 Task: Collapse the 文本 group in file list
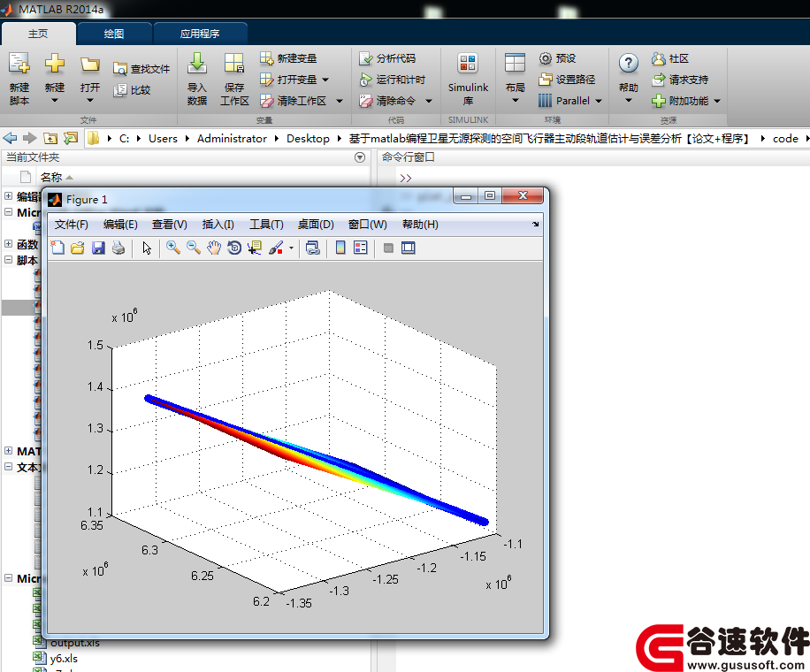point(8,467)
